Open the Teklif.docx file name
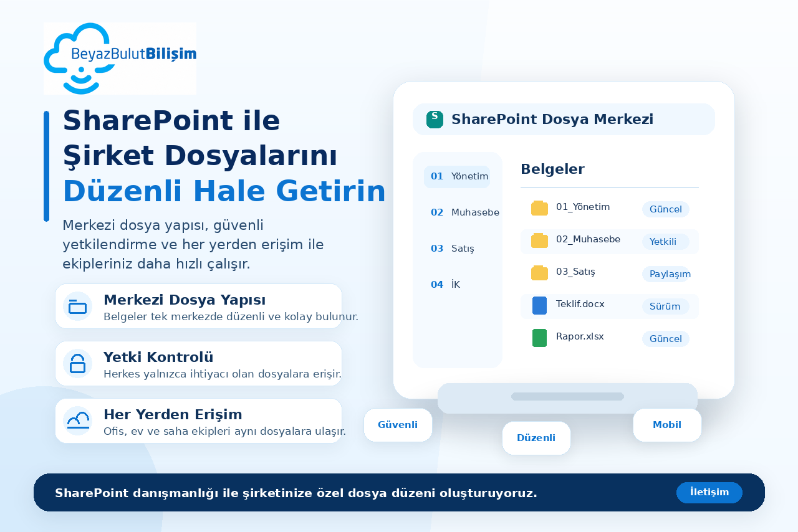Viewport: 798px width, 532px height. pyautogui.click(x=580, y=304)
